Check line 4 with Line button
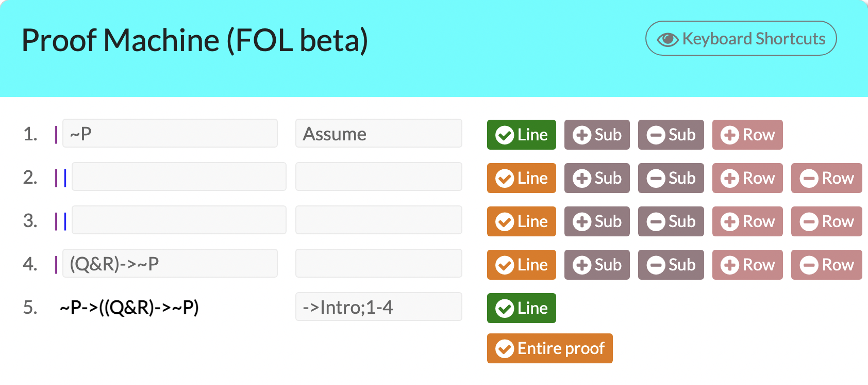868x385 pixels. pyautogui.click(x=521, y=265)
